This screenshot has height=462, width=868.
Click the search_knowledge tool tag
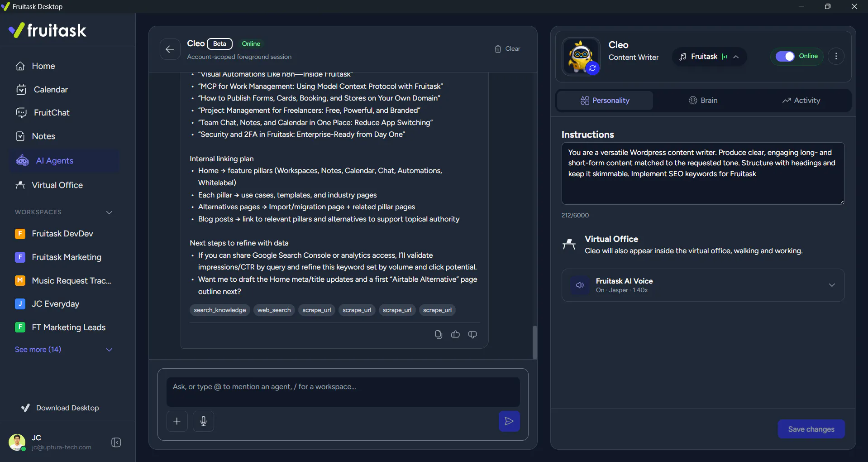pyautogui.click(x=220, y=310)
